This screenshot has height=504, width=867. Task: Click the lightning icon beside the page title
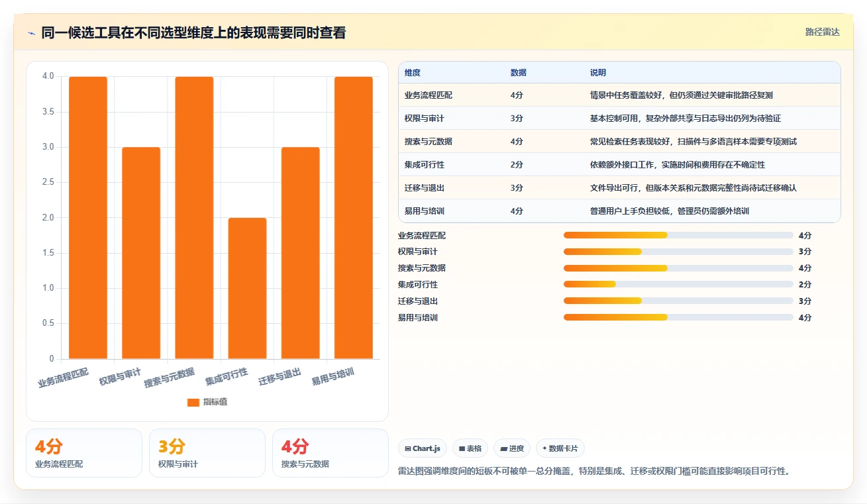coord(32,33)
